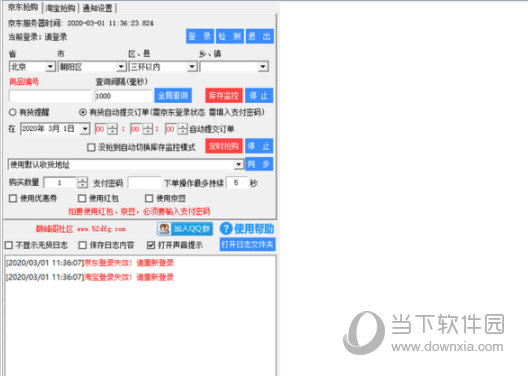Screen dimensions: 528x376
Task: Enable the 不显示无货日志 checkbox
Action: (9, 245)
